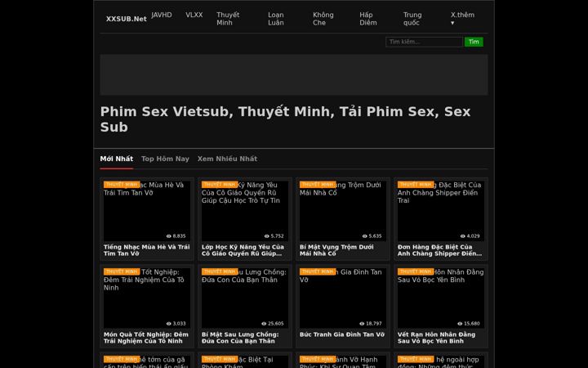Click the 15.680 view count text
This screenshot has height=368, width=588.
click(472, 324)
